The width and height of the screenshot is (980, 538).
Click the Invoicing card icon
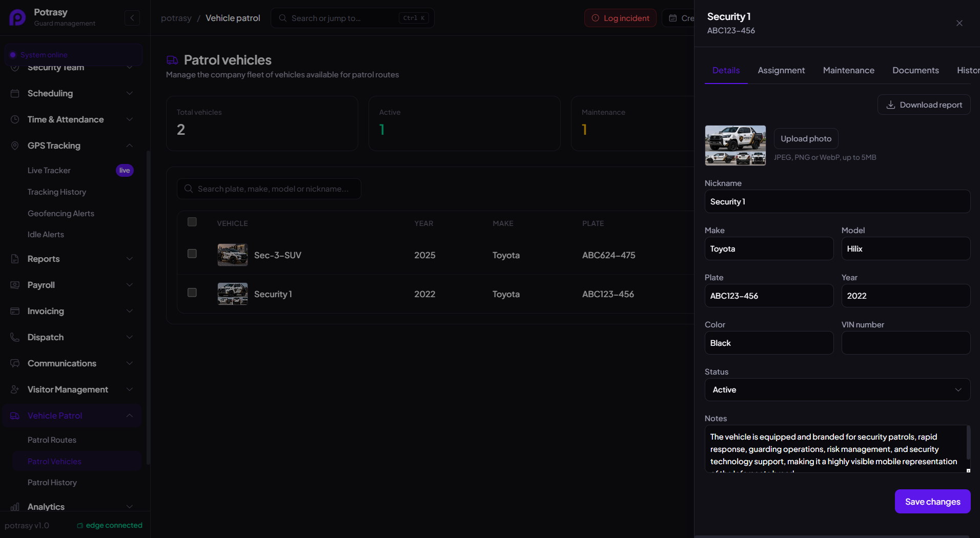point(15,311)
